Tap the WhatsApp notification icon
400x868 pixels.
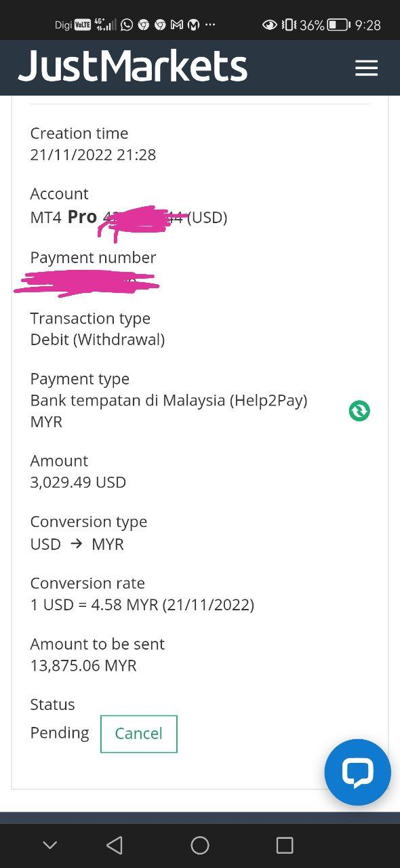click(x=127, y=25)
